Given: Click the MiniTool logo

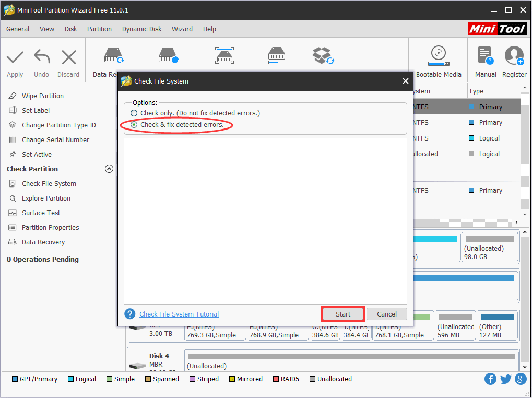Looking at the screenshot, I should coord(498,29).
